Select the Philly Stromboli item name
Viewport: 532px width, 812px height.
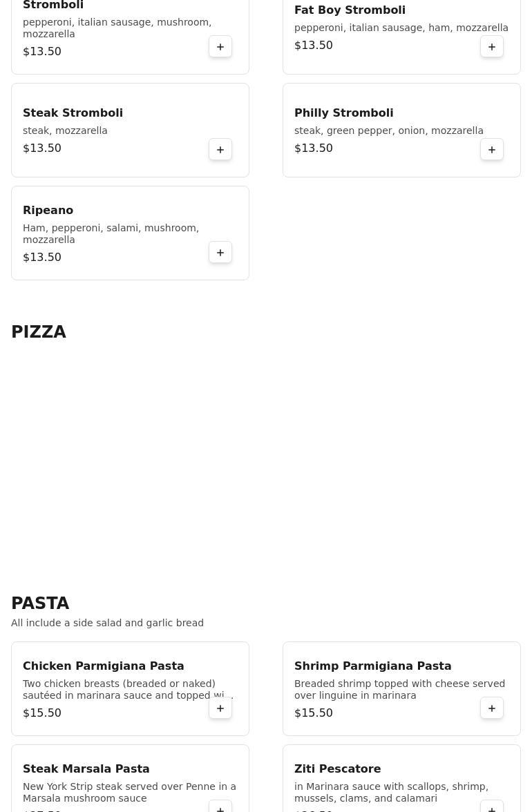[343, 113]
